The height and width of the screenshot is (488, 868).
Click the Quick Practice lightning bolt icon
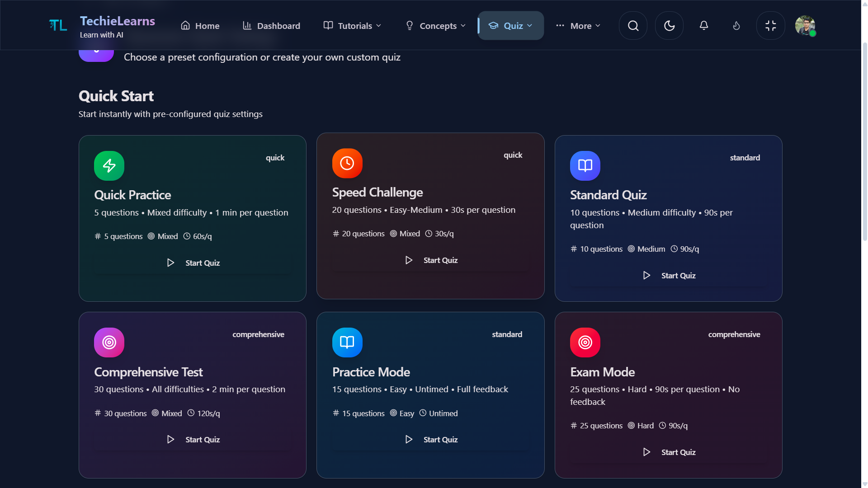(x=109, y=166)
